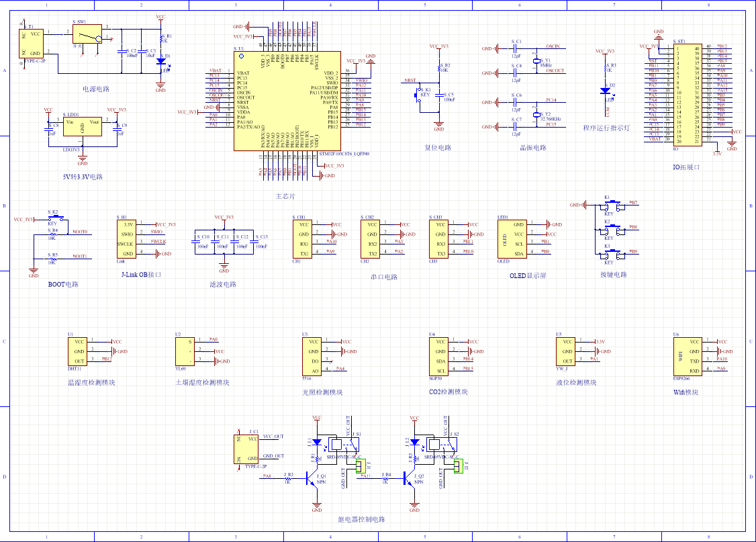Select the J_Q1 NPN transistor

coord(311,478)
